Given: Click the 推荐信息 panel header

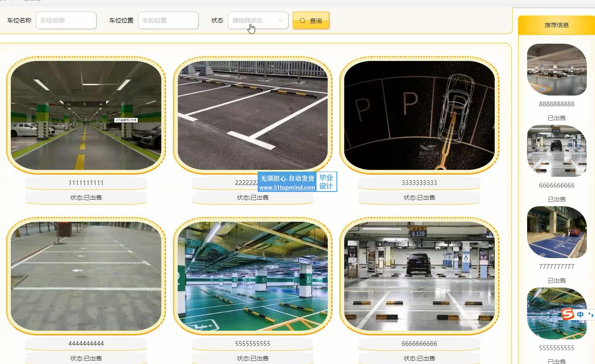Looking at the screenshot, I should tap(557, 25).
